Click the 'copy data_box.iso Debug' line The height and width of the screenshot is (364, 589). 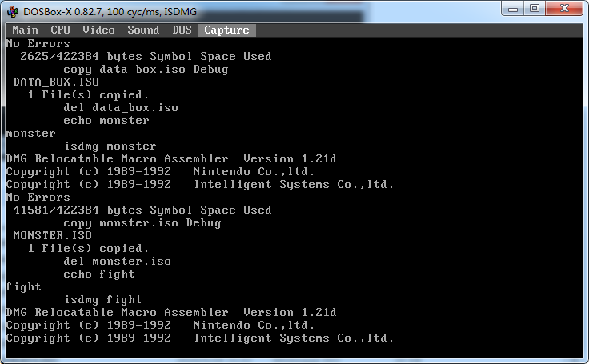click(x=146, y=70)
